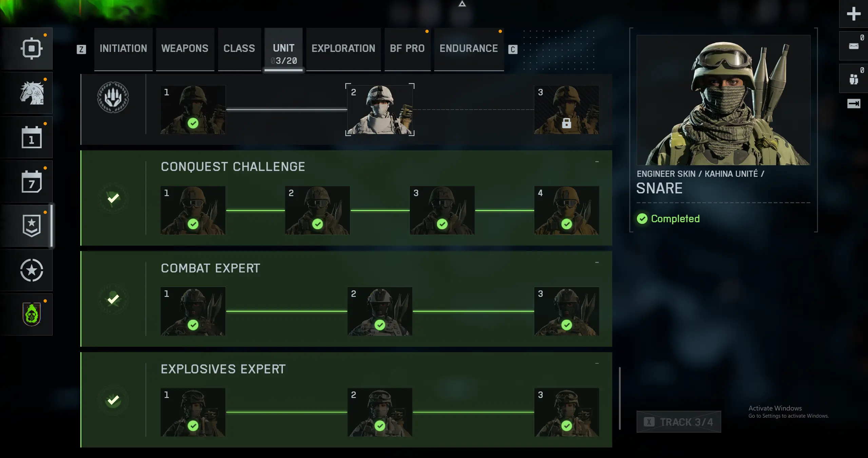Select the horse head sidebar icon
The height and width of the screenshot is (458, 868).
click(32, 93)
